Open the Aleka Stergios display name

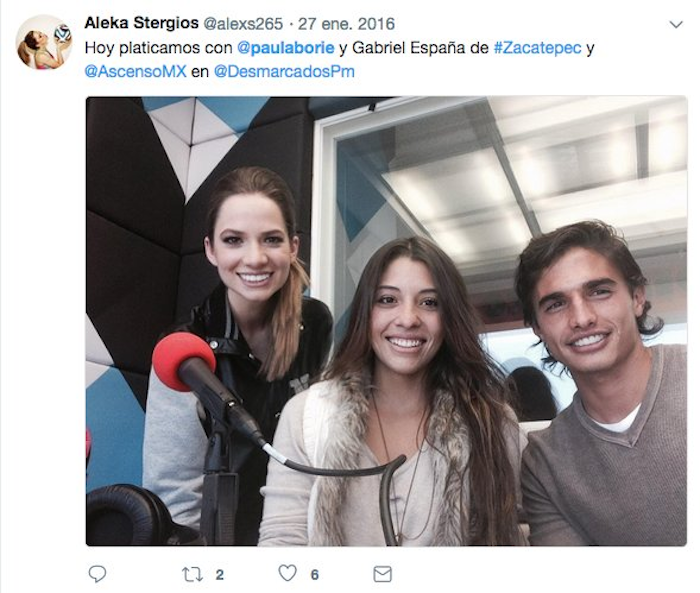pyautogui.click(x=142, y=23)
